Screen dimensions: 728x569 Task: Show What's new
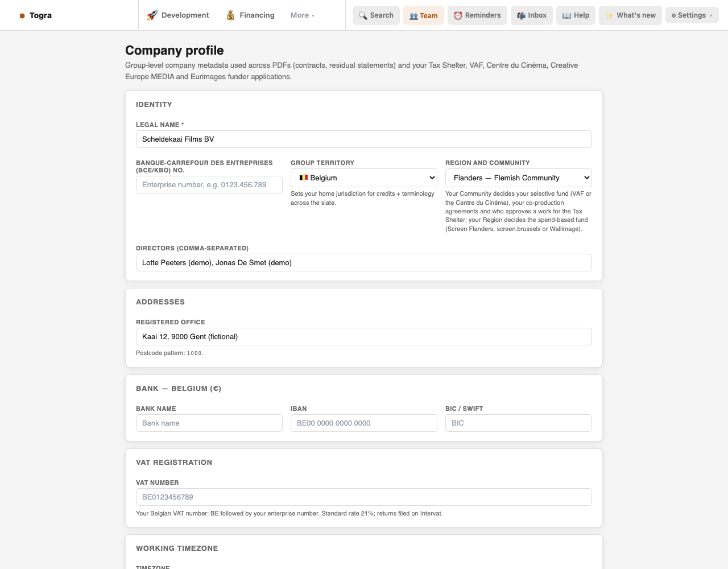point(630,15)
